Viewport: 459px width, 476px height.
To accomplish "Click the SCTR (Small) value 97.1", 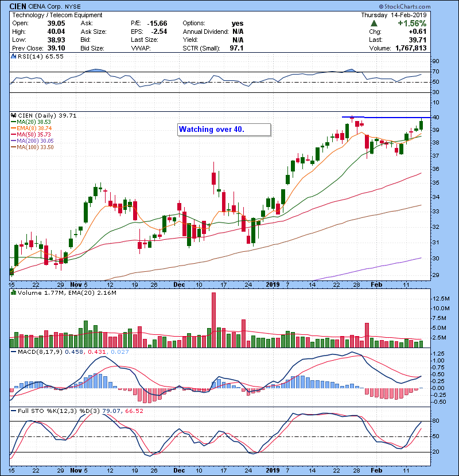I will click(x=236, y=48).
